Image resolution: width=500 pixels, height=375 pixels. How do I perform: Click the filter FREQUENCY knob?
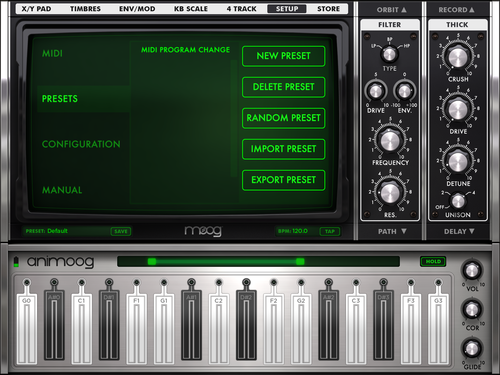click(390, 141)
